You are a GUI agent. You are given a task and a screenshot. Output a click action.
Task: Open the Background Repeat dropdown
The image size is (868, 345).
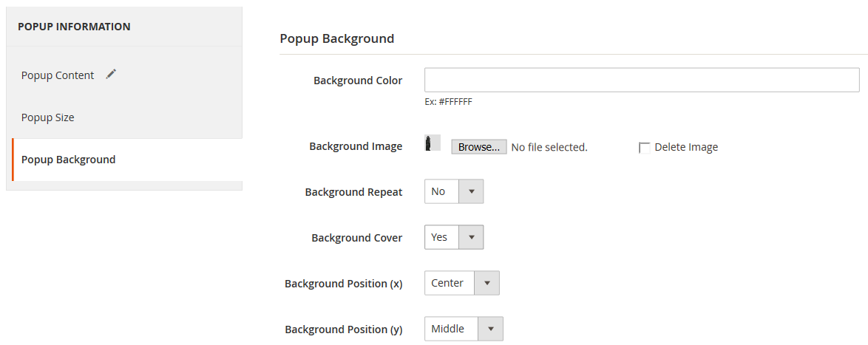coord(454,191)
